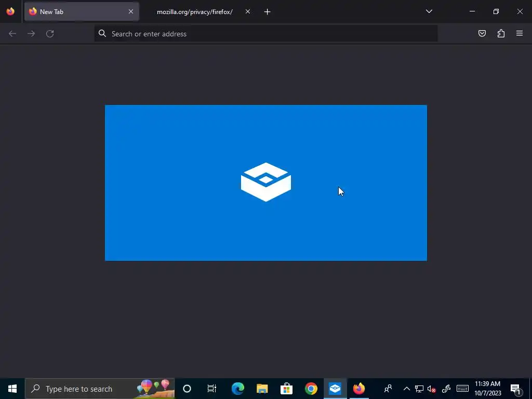Image resolution: width=532 pixels, height=399 pixels.
Task: Open the touch keyboard icon
Action: (462, 389)
